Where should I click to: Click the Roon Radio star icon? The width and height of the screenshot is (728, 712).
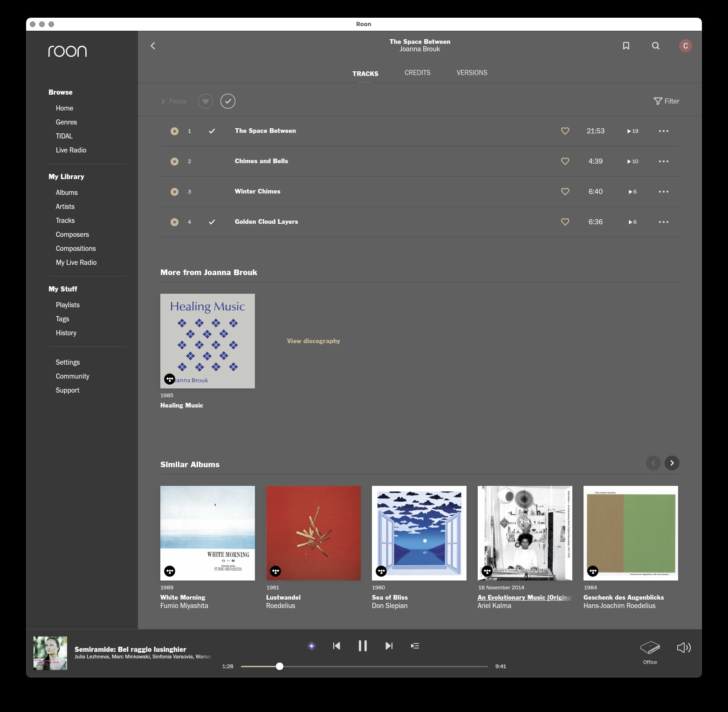312,646
